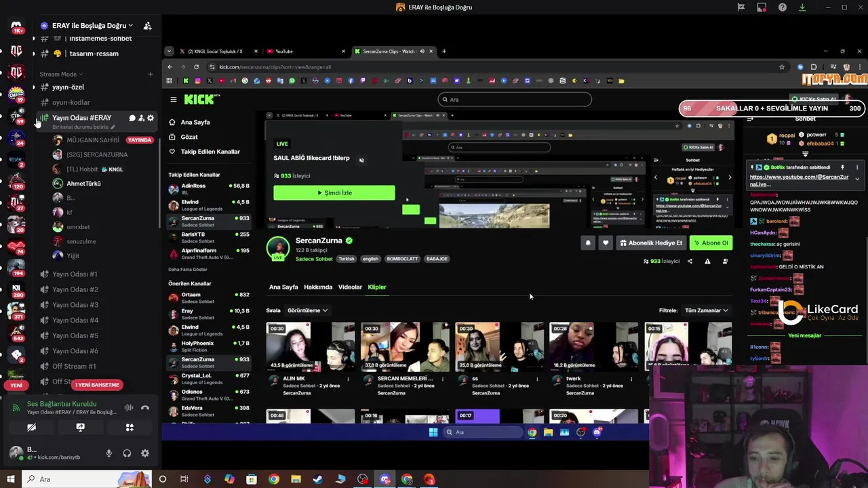This screenshot has height=488, width=868.
Task: Mute the SercanZurna Clips browser tab audio
Action: click(x=422, y=52)
